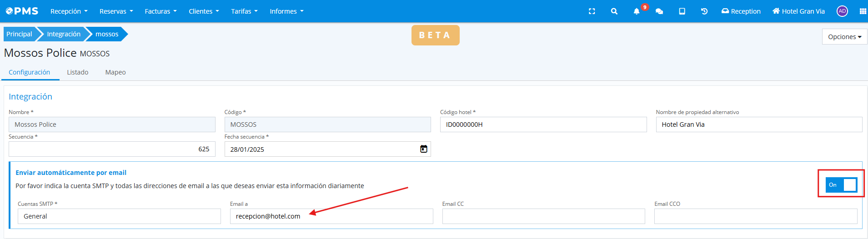
Task: Open notifications bell with 9 badge
Action: tap(637, 11)
